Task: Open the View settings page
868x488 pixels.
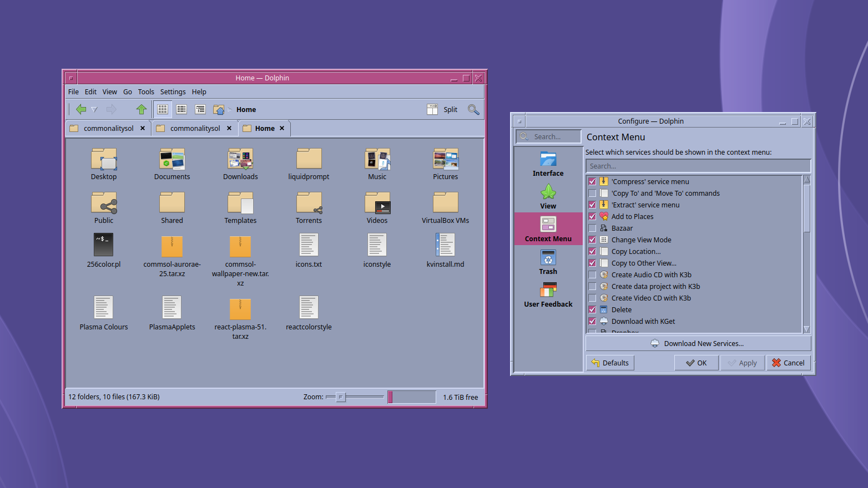Action: [548, 197]
